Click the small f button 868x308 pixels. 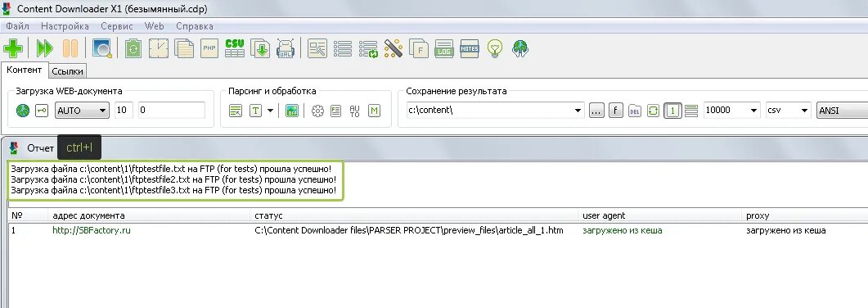click(615, 111)
